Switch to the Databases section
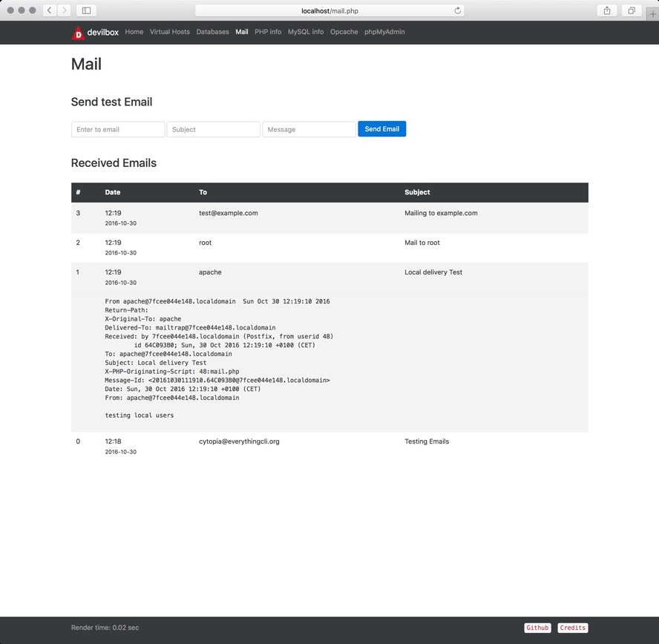This screenshot has width=659, height=644. pos(212,32)
